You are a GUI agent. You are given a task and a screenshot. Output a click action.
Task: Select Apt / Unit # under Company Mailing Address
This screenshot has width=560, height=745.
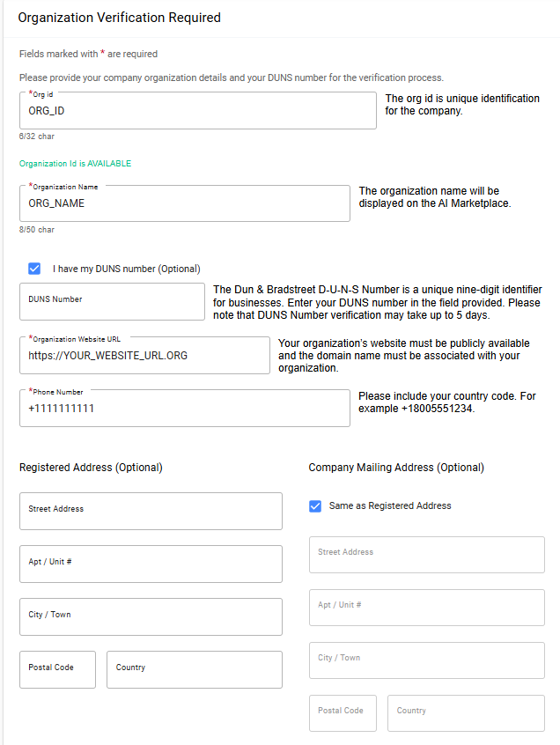[x=426, y=607]
